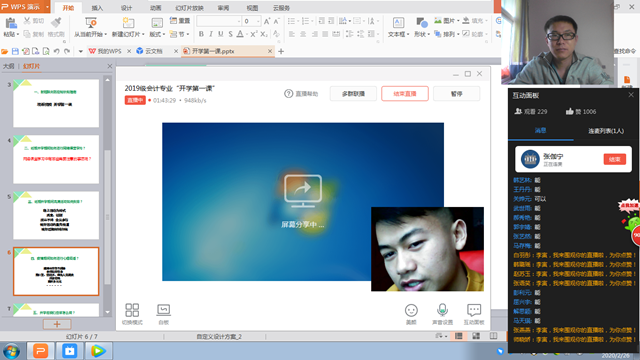Toggle Superscript formatting
The image size is (640, 360).
pyautogui.click(x=254, y=34)
